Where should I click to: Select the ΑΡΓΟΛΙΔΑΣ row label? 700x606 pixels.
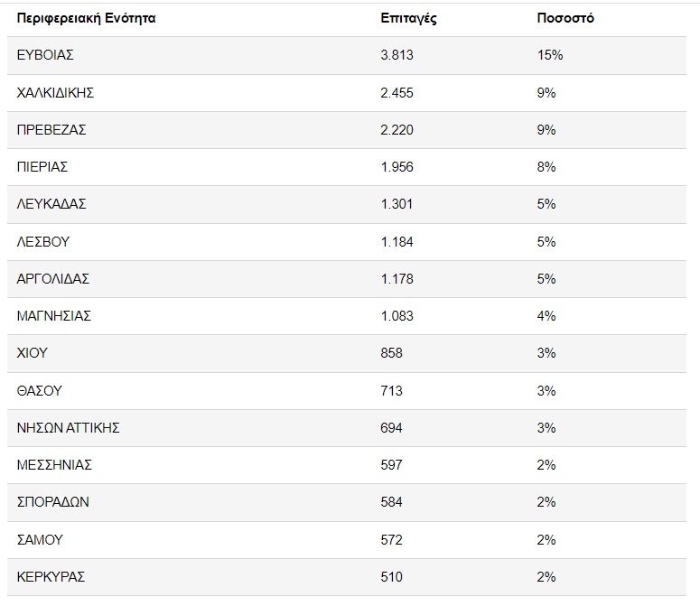click(53, 279)
